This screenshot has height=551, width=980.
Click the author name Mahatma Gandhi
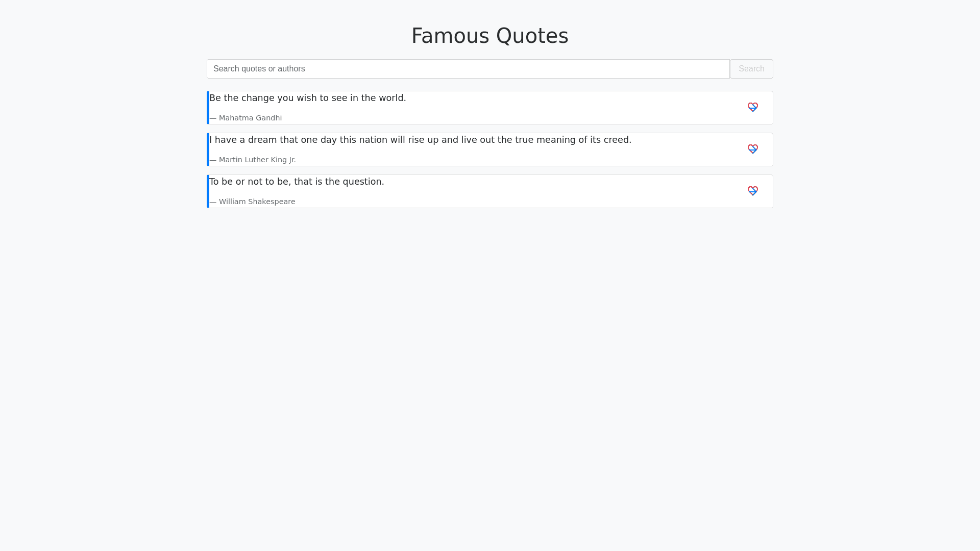250,118
